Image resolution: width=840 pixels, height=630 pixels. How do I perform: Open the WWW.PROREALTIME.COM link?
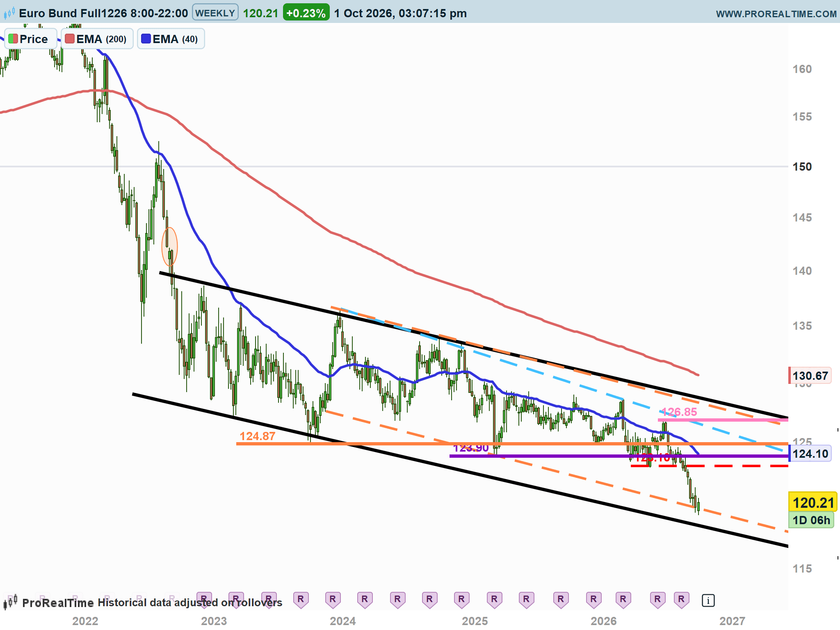776,14
